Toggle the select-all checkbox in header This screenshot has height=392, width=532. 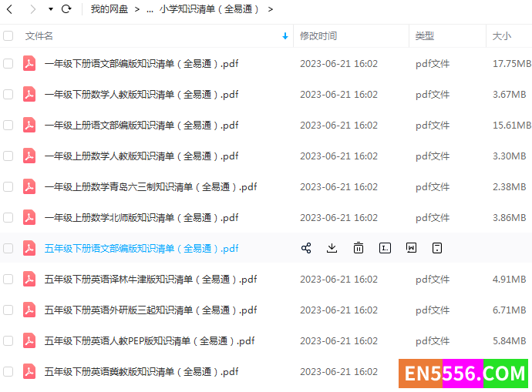pyautogui.click(x=8, y=35)
